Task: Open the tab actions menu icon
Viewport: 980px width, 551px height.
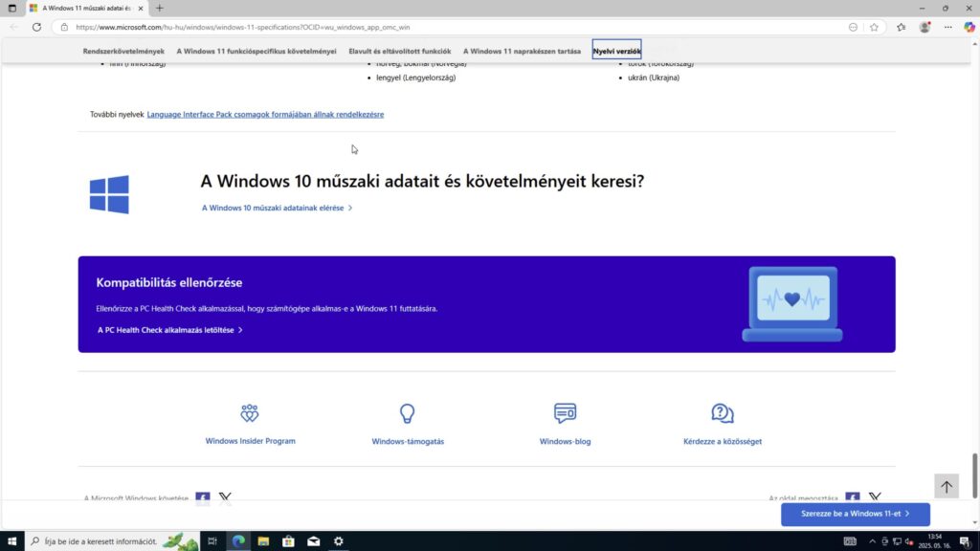Action: tap(11, 8)
